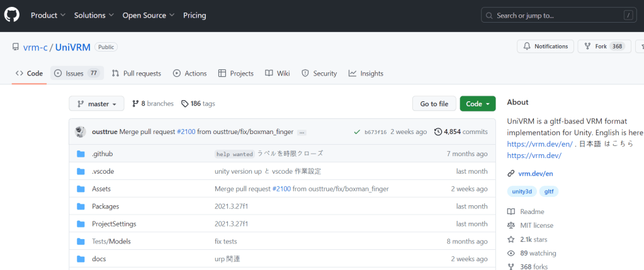Focus the Search or jump to field
This screenshot has width=644, height=270.
pyautogui.click(x=557, y=15)
